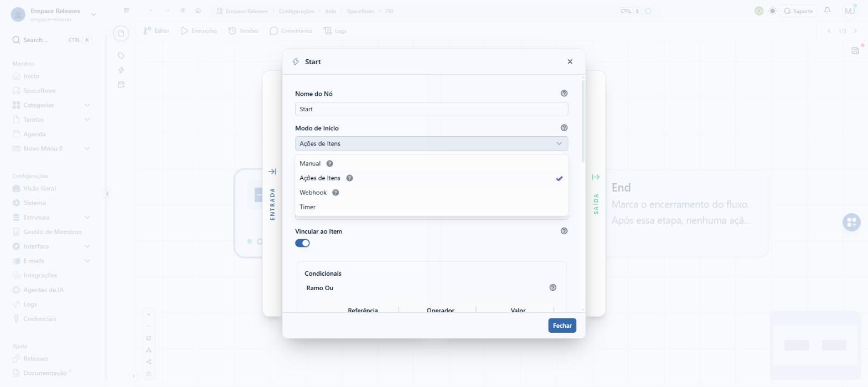Click the green status indicator in top bar
This screenshot has width=868, height=387.
[x=758, y=11]
